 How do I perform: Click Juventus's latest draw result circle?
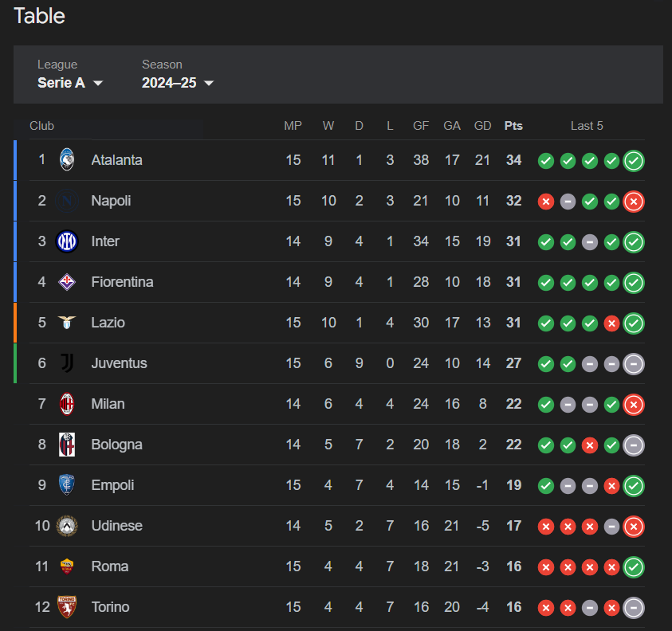pos(634,364)
